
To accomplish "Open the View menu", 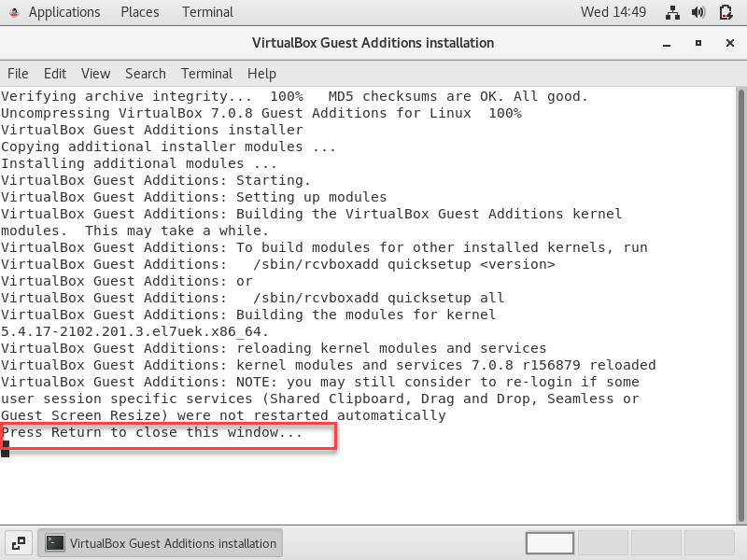I will click(x=95, y=74).
